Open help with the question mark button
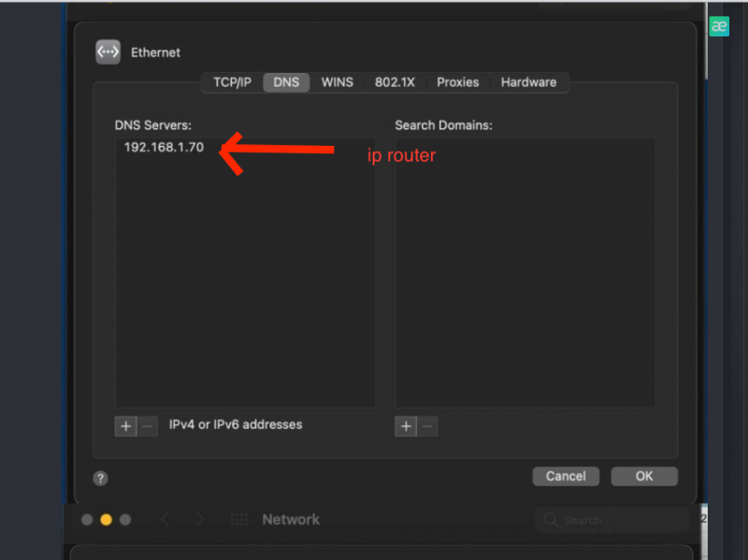Screen dimensions: 748x560 (100, 478)
